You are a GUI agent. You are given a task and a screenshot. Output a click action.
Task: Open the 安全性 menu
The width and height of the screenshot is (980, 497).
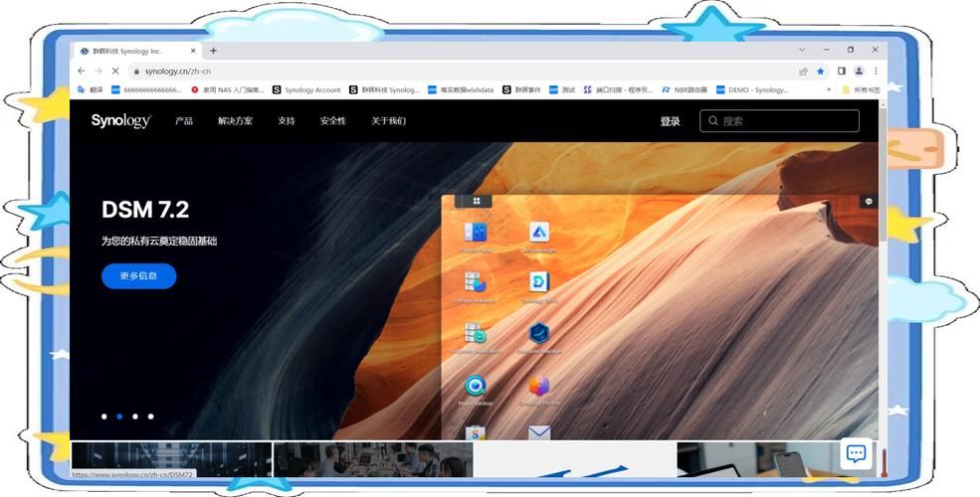coord(332,121)
